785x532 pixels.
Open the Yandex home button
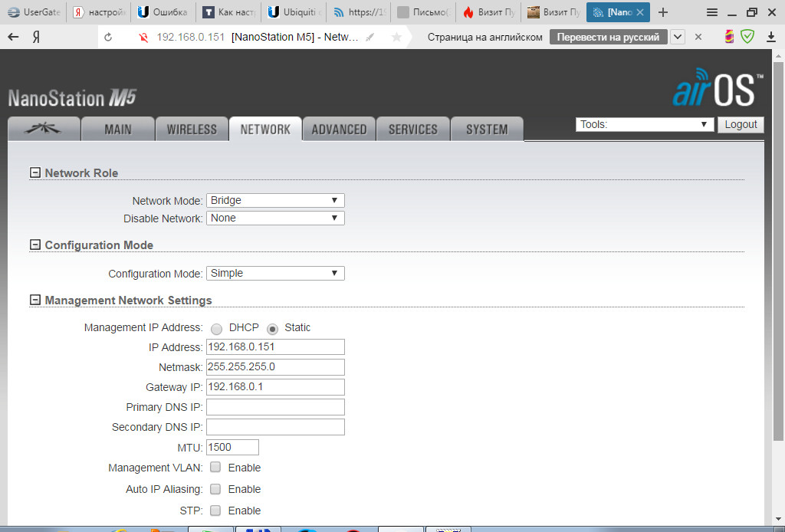36,37
